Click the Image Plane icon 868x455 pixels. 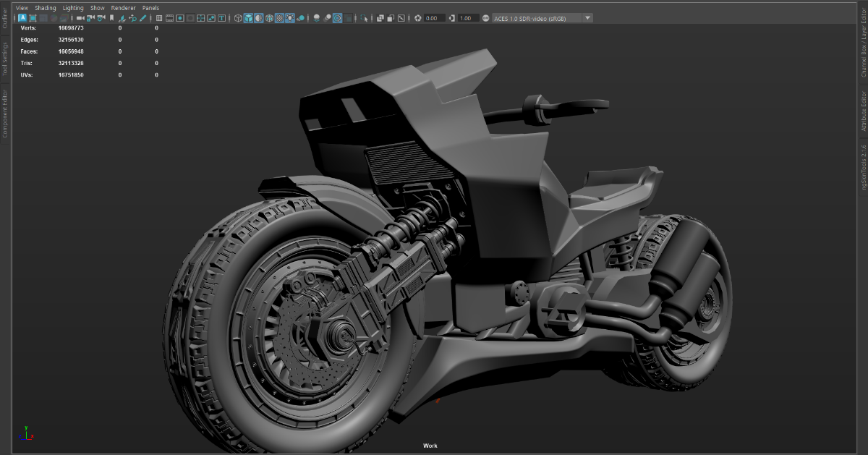click(122, 18)
